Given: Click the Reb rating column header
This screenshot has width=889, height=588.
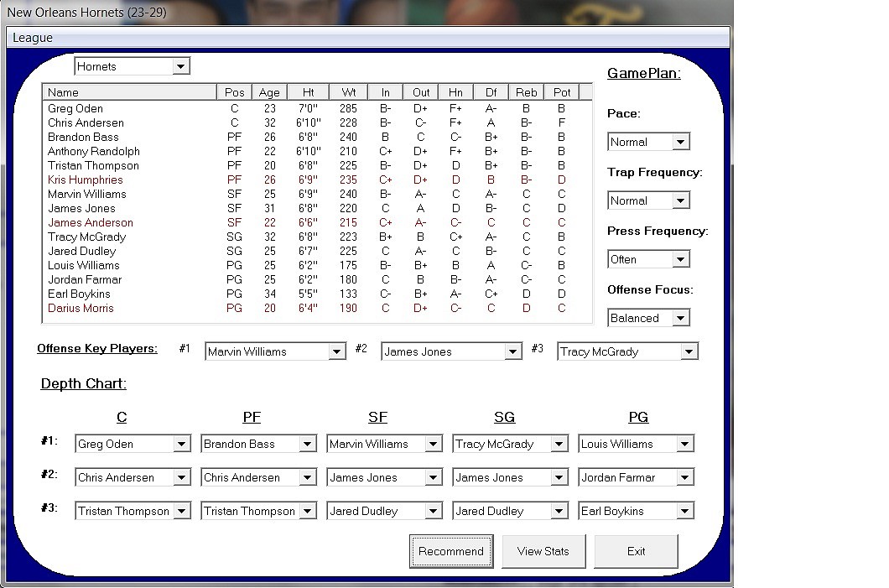Looking at the screenshot, I should 526,92.
